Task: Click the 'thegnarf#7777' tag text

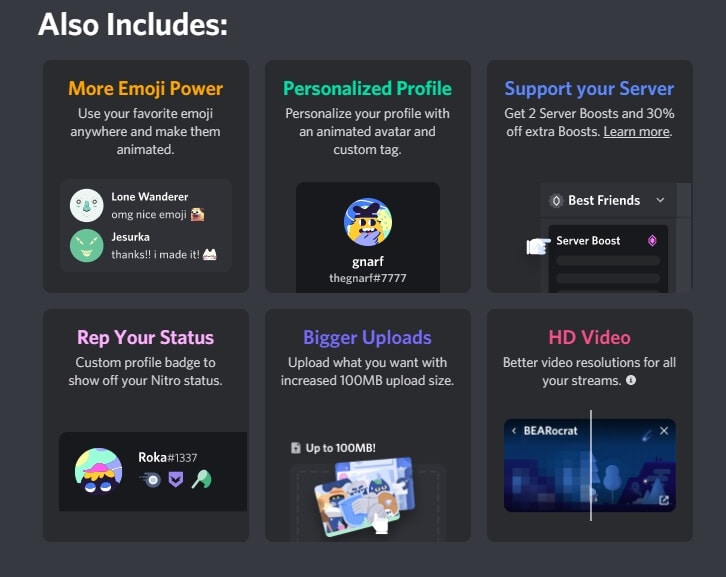Action: pos(368,278)
